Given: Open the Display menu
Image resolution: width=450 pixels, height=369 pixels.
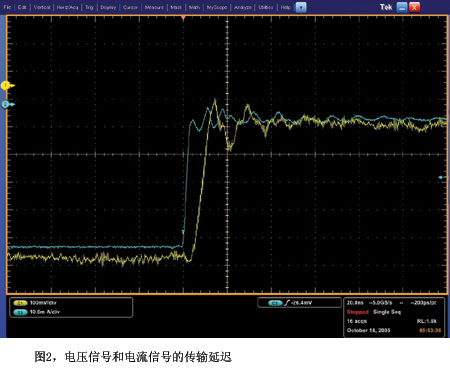Looking at the screenshot, I should [108, 7].
